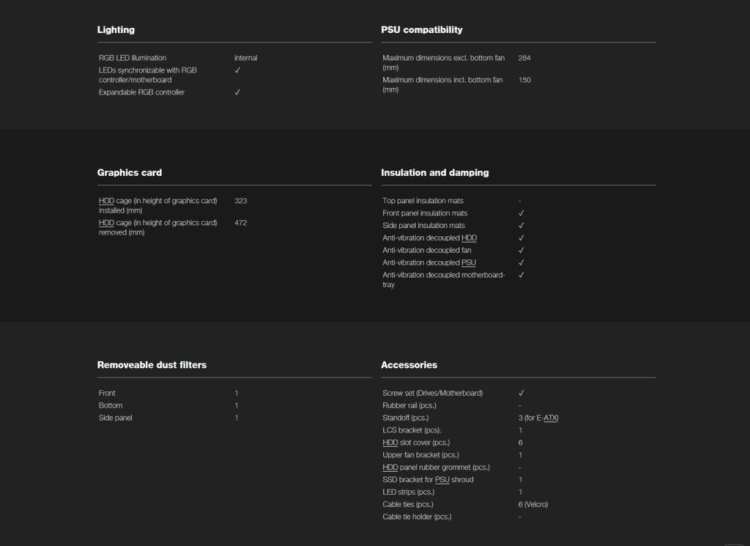Click HDD in HDD panel rubber grommet row
Viewport: 750px width, 546px height.
(x=390, y=467)
